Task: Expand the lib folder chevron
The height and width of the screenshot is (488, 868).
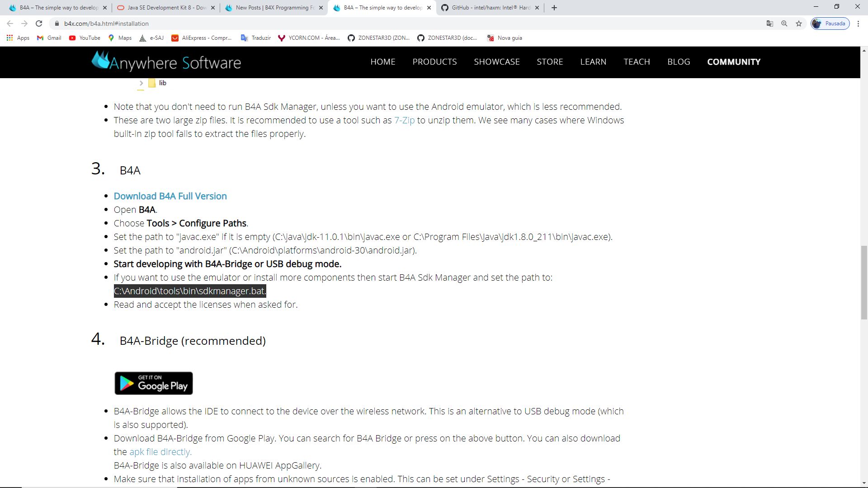Action: [141, 83]
